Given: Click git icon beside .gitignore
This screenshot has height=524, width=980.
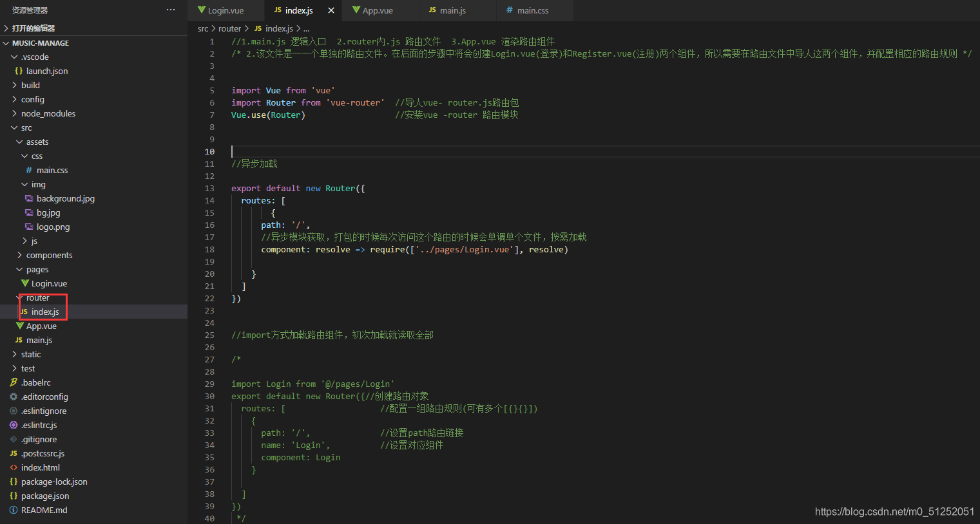Looking at the screenshot, I should click(x=14, y=439).
